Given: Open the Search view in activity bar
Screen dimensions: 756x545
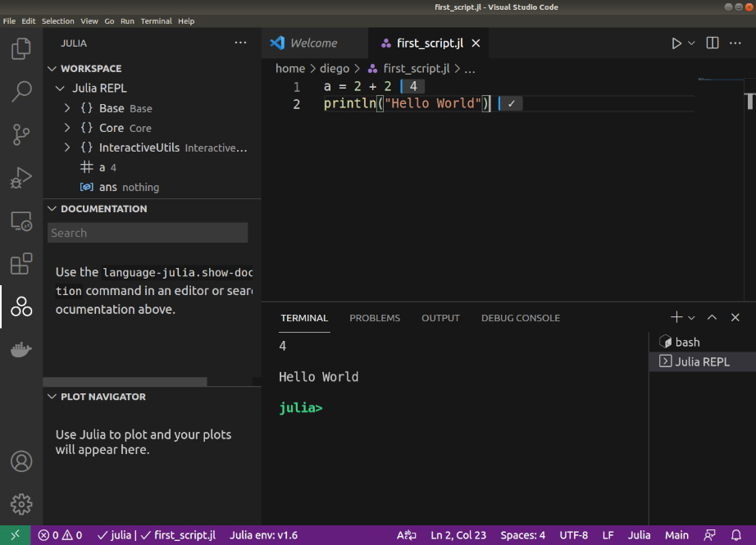Looking at the screenshot, I should (21, 91).
